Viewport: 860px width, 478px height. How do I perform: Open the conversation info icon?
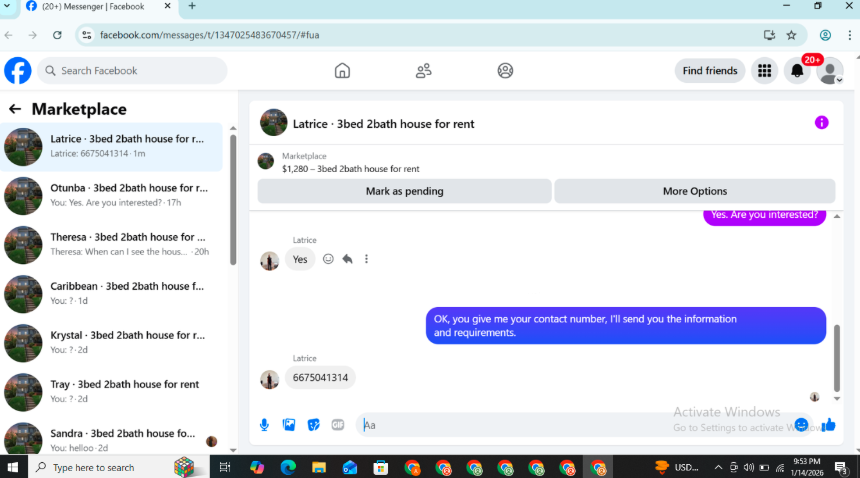coord(821,123)
